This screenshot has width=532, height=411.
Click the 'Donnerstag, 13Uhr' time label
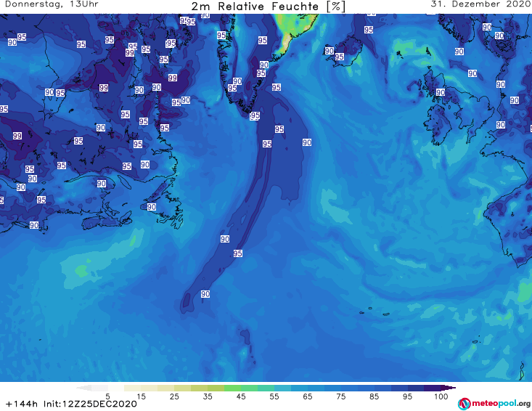point(52,4)
